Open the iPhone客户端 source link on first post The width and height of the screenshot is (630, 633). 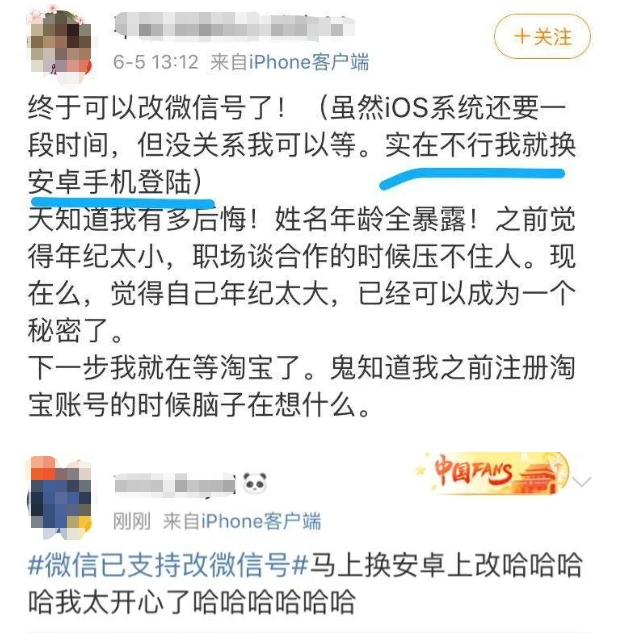tap(309, 62)
